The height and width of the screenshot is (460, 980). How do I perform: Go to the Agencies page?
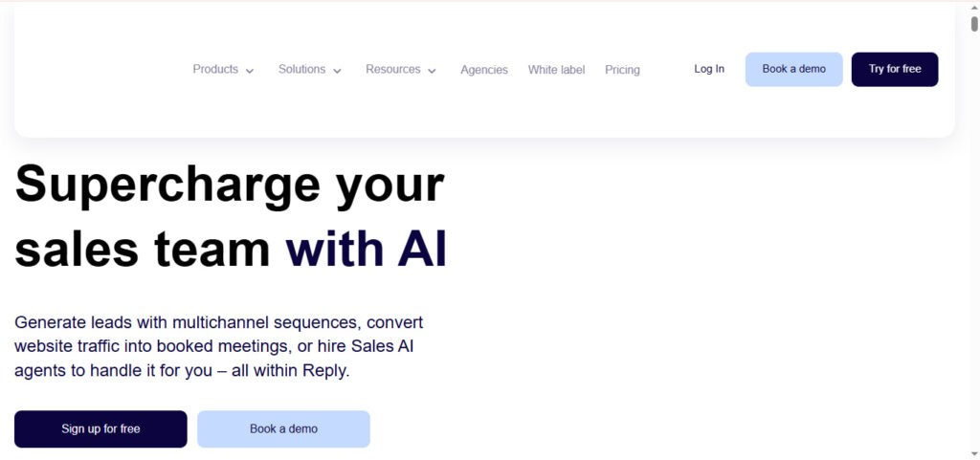(484, 70)
